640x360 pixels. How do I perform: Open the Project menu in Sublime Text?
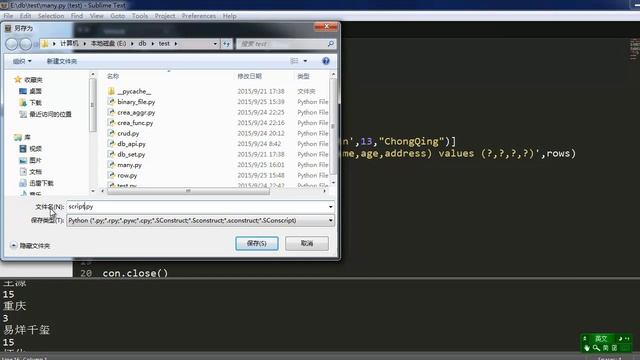(x=165, y=16)
